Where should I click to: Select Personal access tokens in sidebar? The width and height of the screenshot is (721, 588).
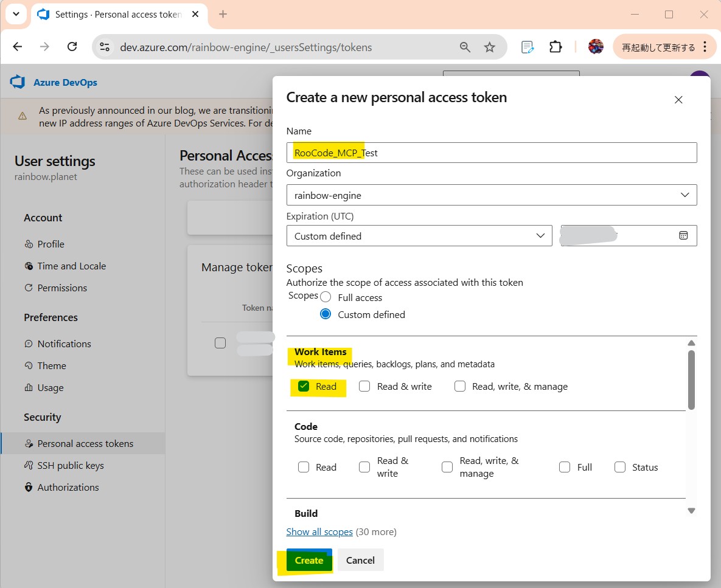[x=83, y=443]
